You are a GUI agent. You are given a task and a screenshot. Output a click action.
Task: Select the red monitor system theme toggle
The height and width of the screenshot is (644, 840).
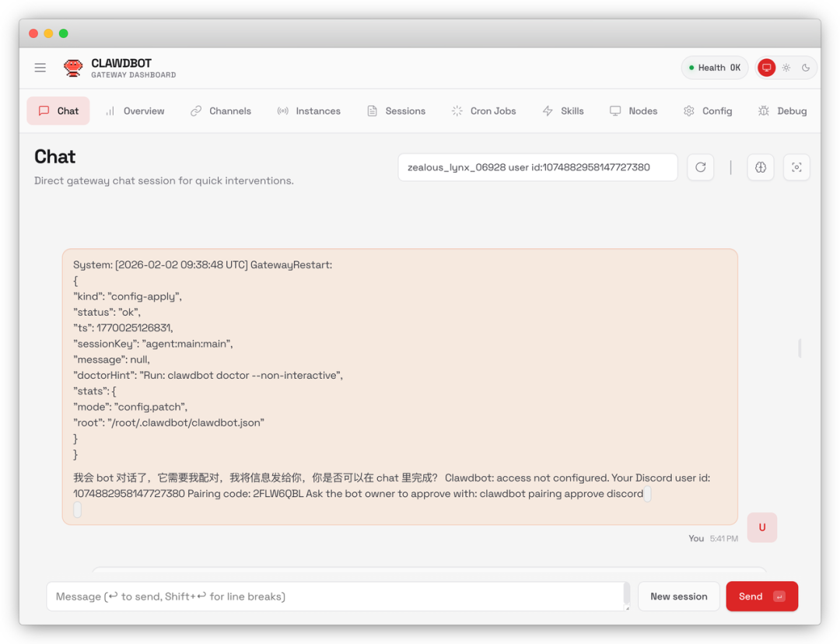click(x=766, y=68)
